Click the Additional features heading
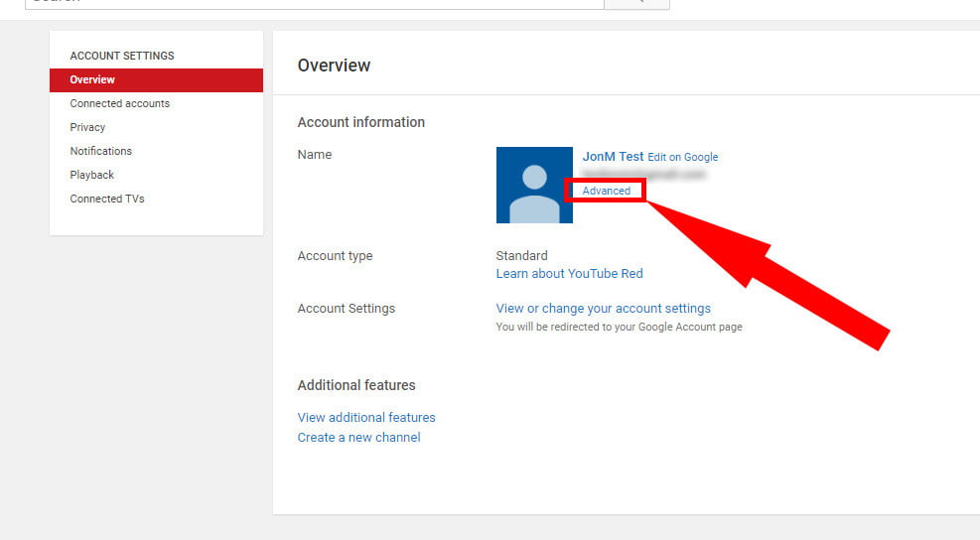This screenshot has width=980, height=540. [x=356, y=385]
